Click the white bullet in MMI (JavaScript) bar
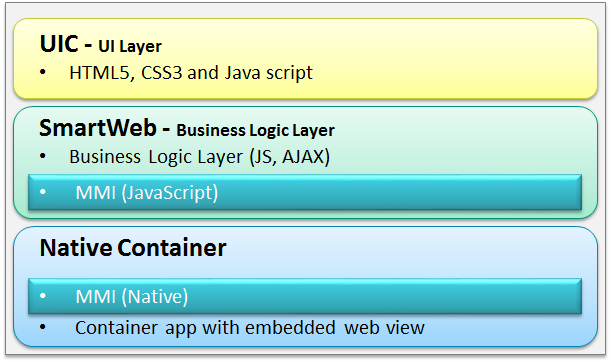The width and height of the screenshot is (611, 362). 43,192
